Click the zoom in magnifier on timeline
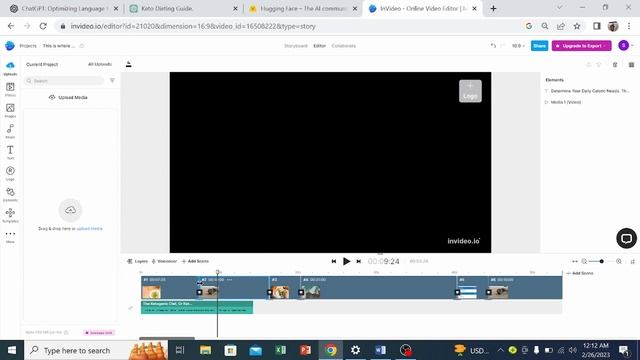Viewport: 640px width, 360px height. coord(619,261)
